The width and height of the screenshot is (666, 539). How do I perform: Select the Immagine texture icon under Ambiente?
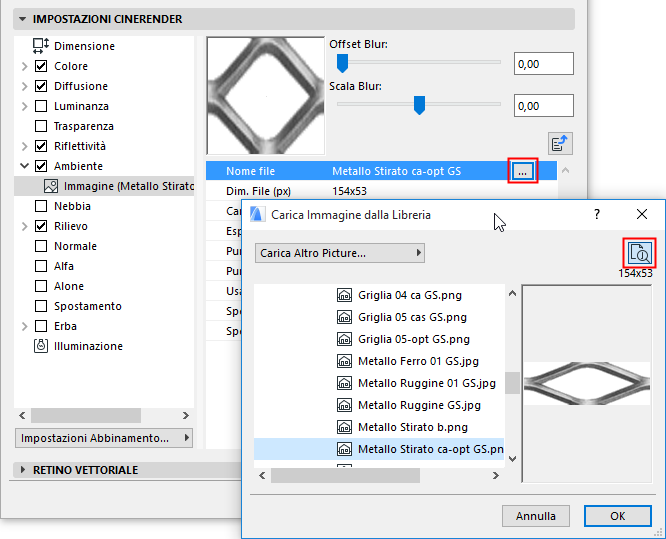(x=51, y=186)
